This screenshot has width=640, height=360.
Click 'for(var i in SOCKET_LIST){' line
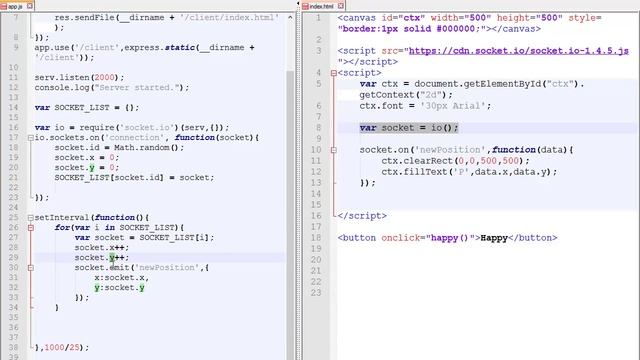[119, 228]
